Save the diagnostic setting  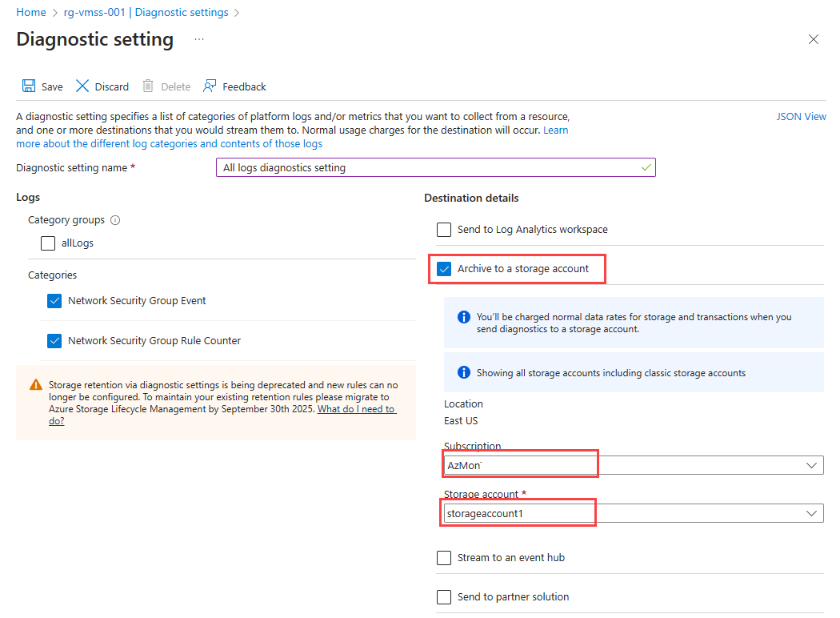point(42,86)
